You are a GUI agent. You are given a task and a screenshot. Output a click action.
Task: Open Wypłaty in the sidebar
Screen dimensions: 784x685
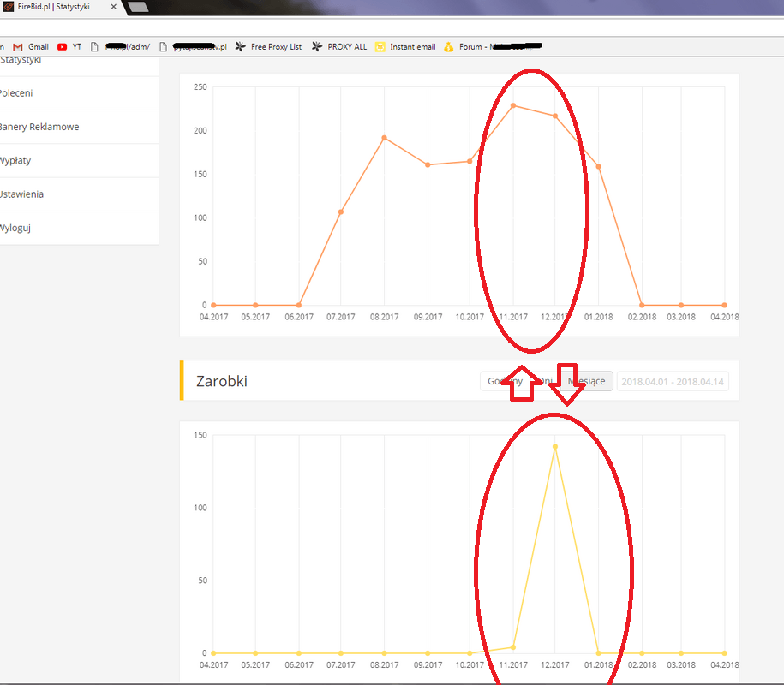15,160
